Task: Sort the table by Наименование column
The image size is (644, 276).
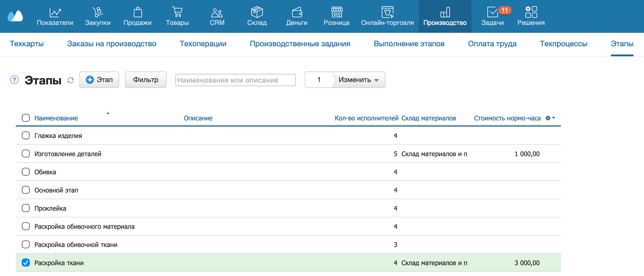Action: (x=56, y=118)
